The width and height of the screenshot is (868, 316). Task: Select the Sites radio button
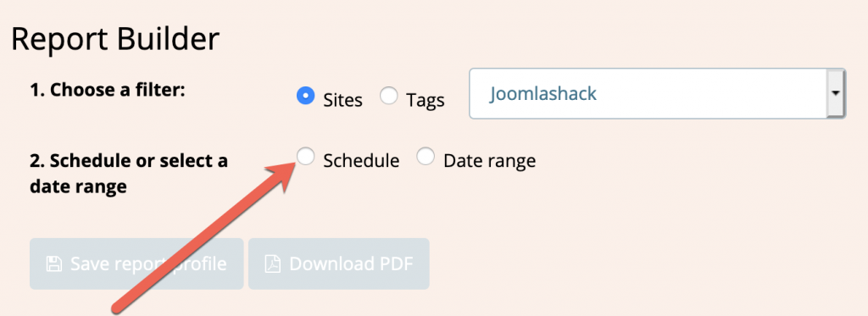click(x=305, y=96)
